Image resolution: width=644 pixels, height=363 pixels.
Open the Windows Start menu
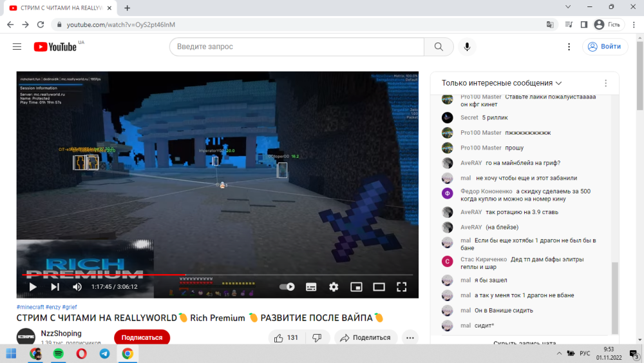pyautogui.click(x=11, y=353)
